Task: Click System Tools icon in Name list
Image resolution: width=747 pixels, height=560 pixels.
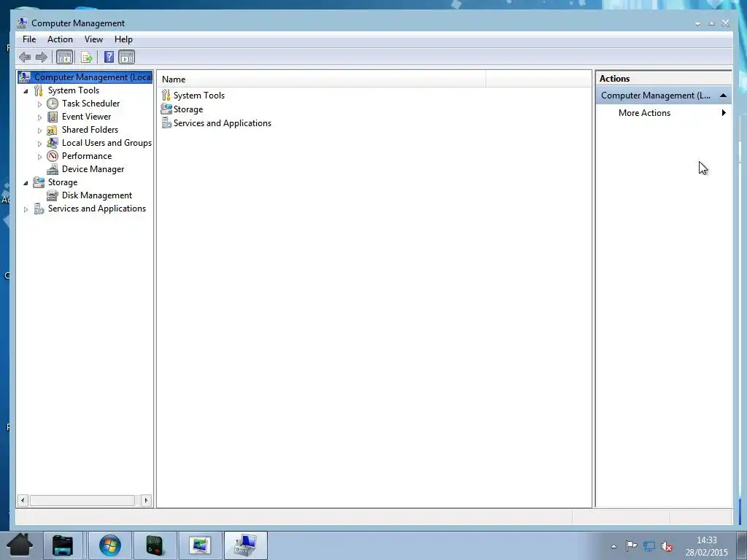Action: coord(166,96)
